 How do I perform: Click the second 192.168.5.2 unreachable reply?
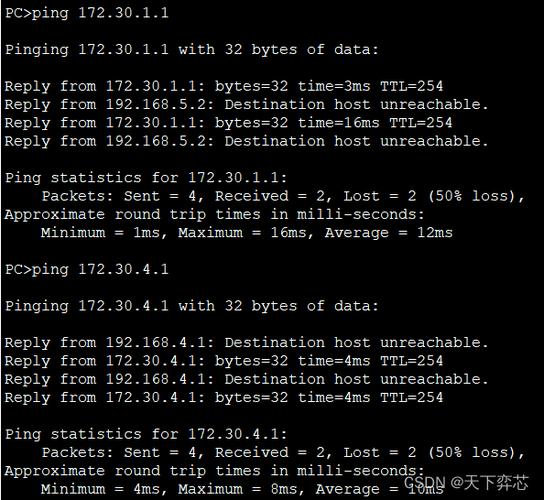point(246,141)
